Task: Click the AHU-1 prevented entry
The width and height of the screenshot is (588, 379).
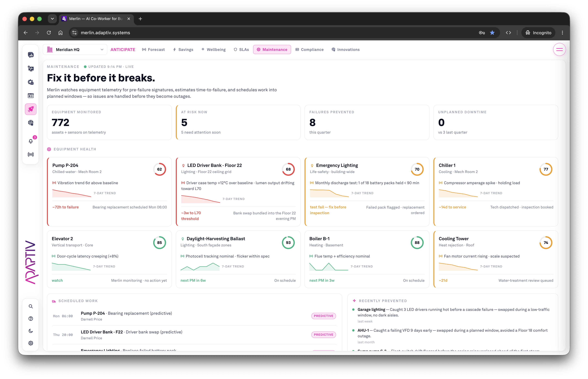Action: (453, 336)
